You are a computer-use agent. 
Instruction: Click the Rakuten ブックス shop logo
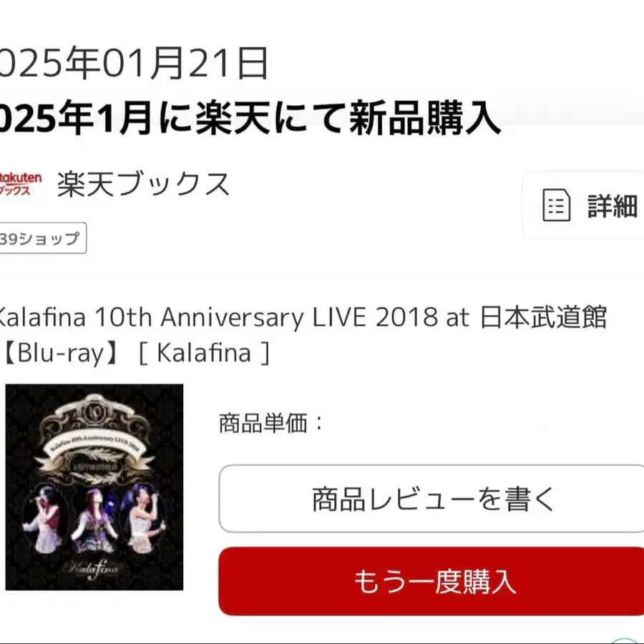tap(20, 184)
